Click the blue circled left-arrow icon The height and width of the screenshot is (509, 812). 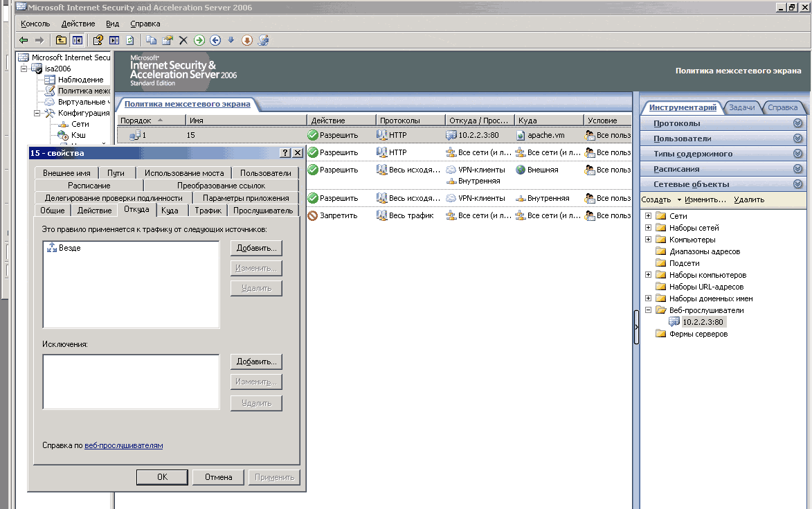point(215,40)
